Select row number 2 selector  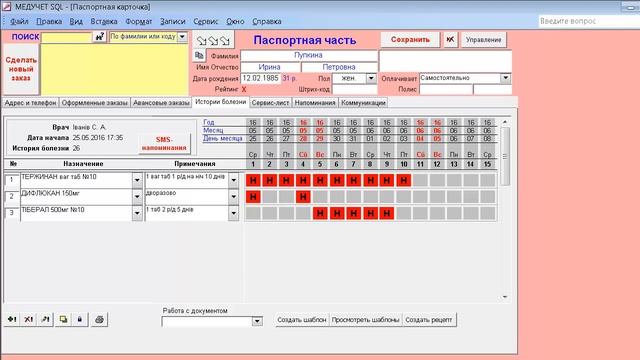[x=12, y=196]
